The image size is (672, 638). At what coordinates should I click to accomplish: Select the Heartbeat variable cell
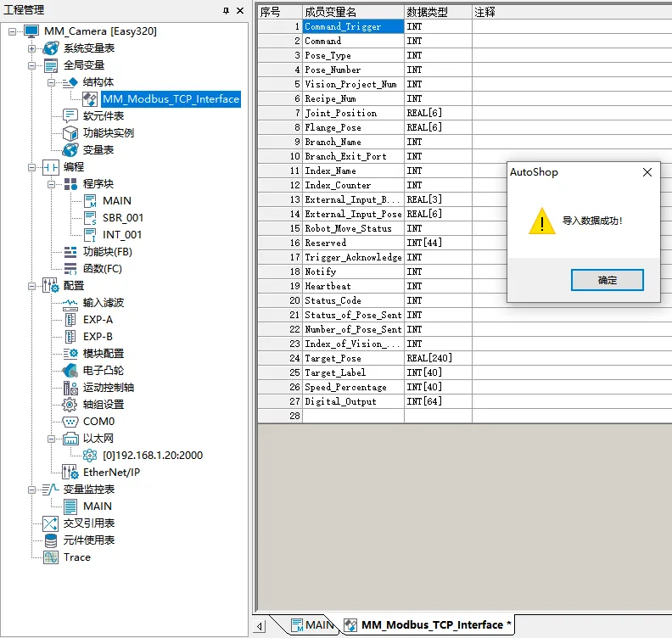pyautogui.click(x=353, y=286)
